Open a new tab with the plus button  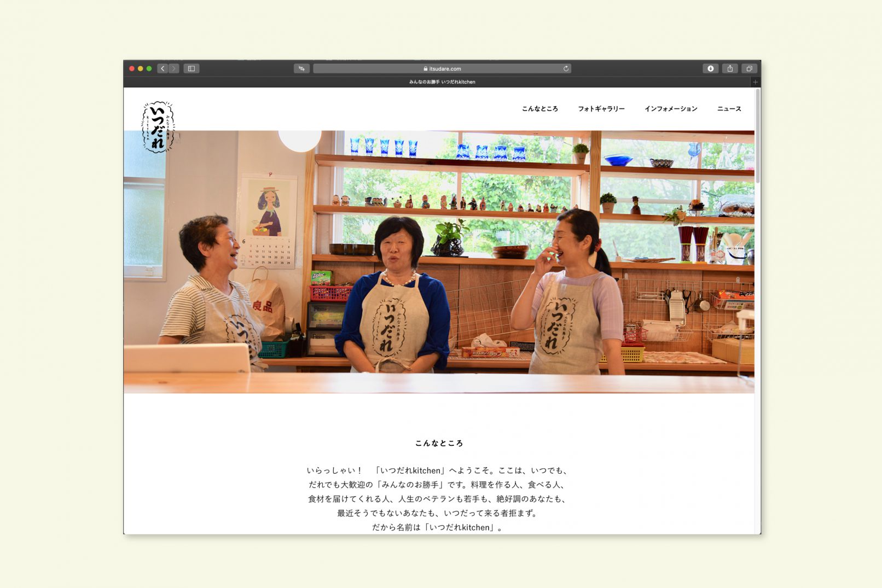pyautogui.click(x=755, y=82)
